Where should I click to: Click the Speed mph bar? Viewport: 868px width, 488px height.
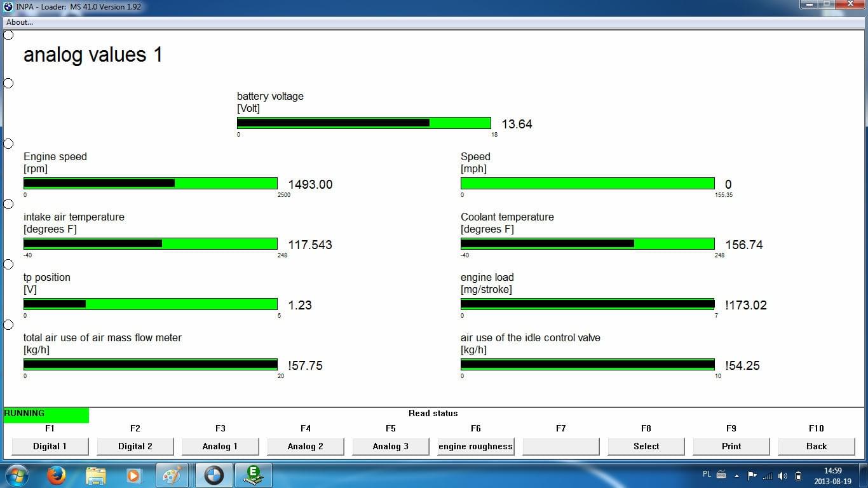click(x=588, y=184)
